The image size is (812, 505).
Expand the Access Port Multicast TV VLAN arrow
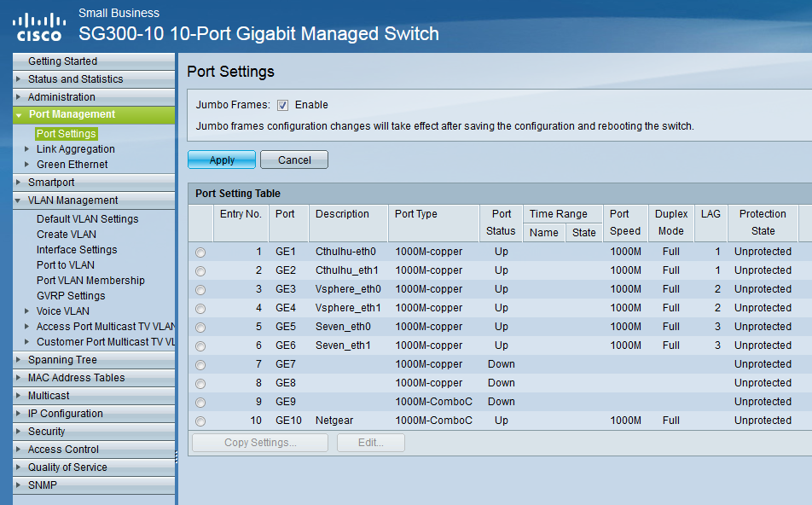(27, 327)
